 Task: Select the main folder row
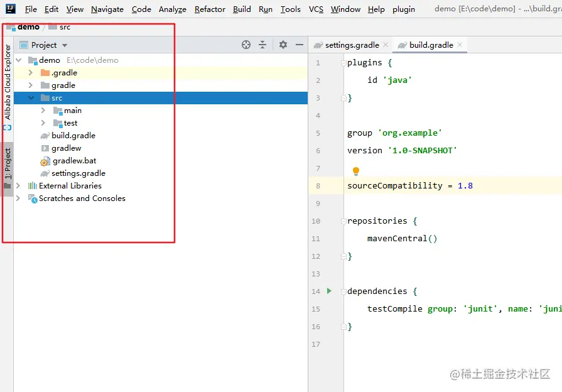pyautogui.click(x=161, y=111)
